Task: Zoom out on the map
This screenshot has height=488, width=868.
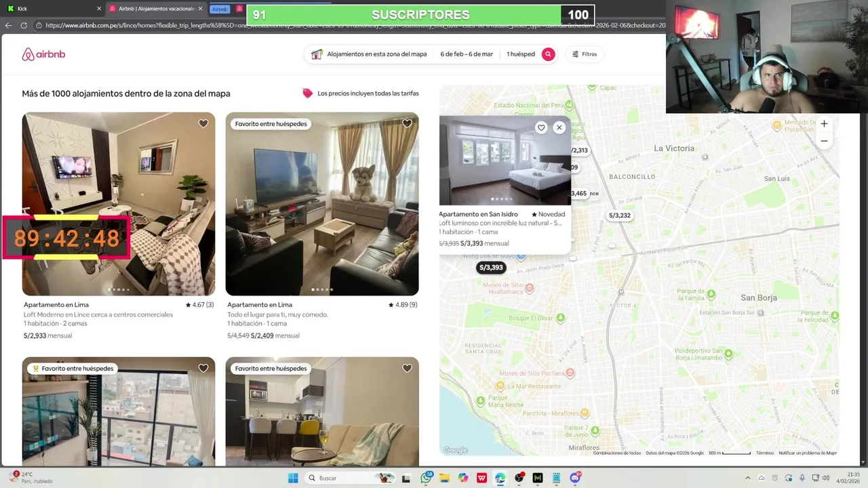Action: pyautogui.click(x=824, y=141)
